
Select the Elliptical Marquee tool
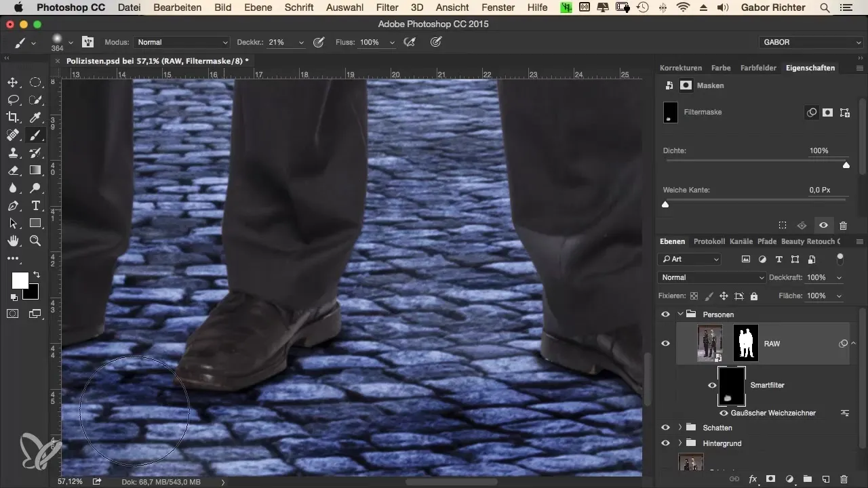pyautogui.click(x=35, y=83)
